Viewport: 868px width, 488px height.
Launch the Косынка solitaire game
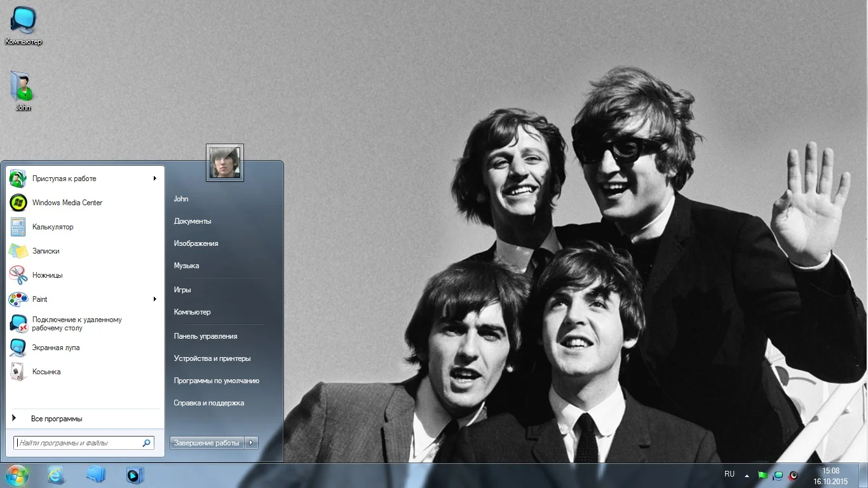point(46,372)
